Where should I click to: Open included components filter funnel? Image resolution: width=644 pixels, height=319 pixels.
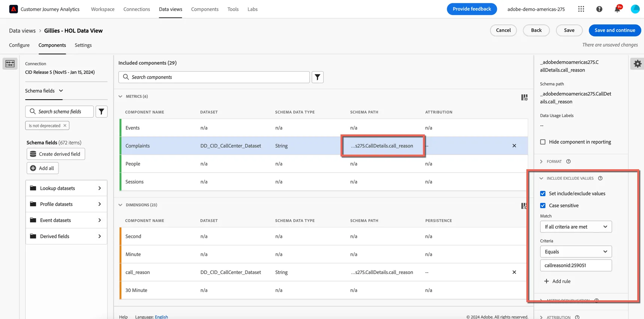318,77
